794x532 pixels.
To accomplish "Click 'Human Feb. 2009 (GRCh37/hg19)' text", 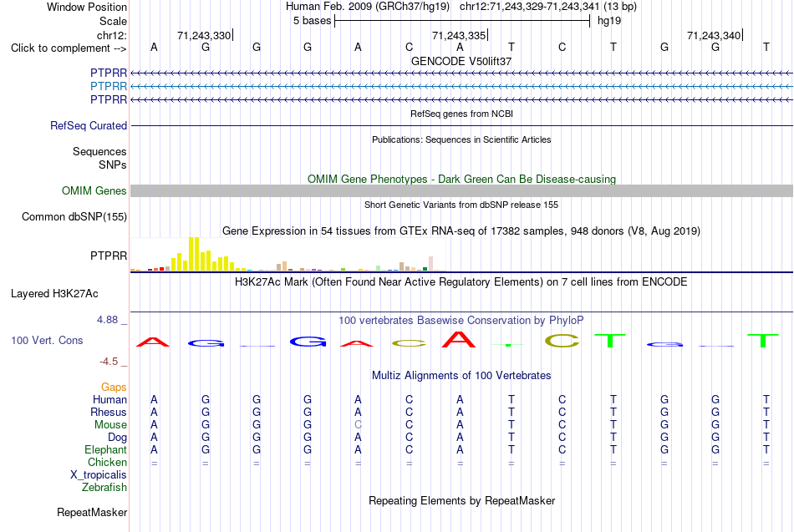I will [368, 7].
